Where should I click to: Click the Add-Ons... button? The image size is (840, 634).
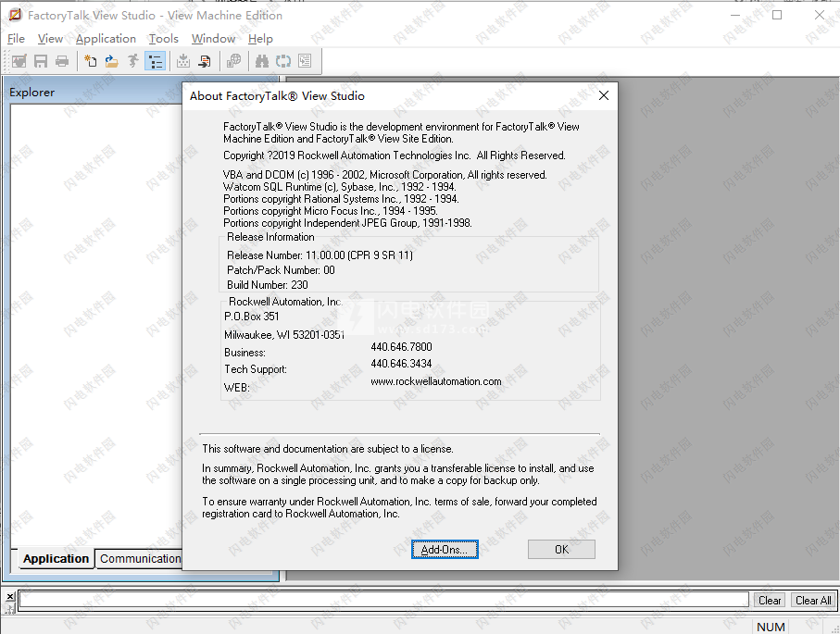[445, 550]
